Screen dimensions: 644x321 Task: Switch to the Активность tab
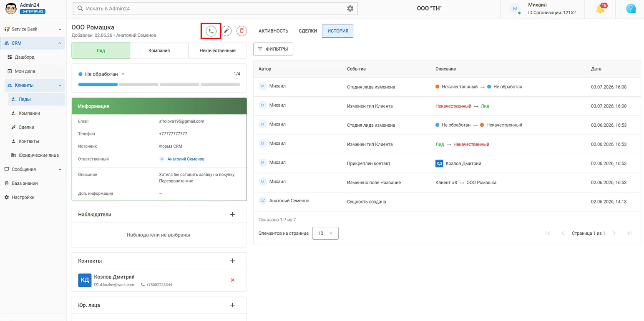coord(273,31)
